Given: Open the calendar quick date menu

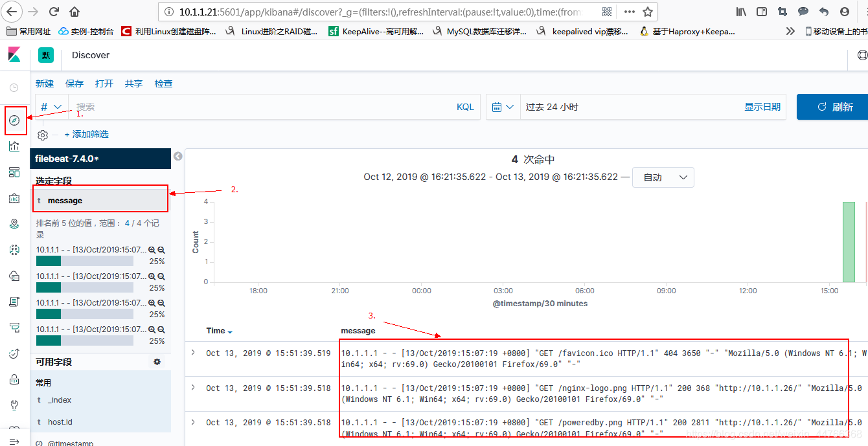Looking at the screenshot, I should click(503, 107).
